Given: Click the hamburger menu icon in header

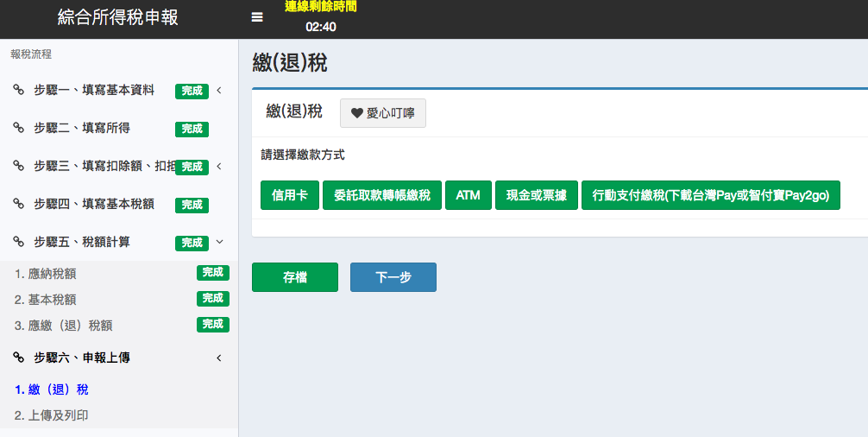Looking at the screenshot, I should coord(257,17).
